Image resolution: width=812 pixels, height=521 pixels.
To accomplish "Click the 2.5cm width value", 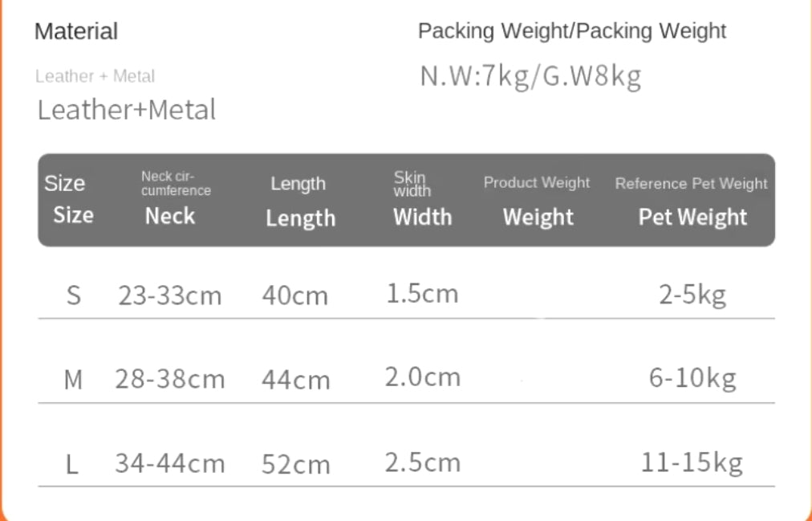I will 423,462.
